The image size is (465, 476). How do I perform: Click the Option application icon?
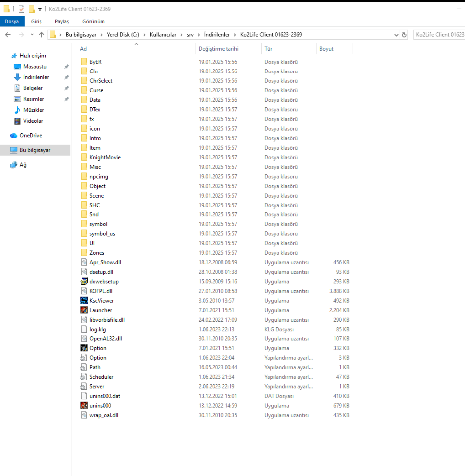(84, 348)
